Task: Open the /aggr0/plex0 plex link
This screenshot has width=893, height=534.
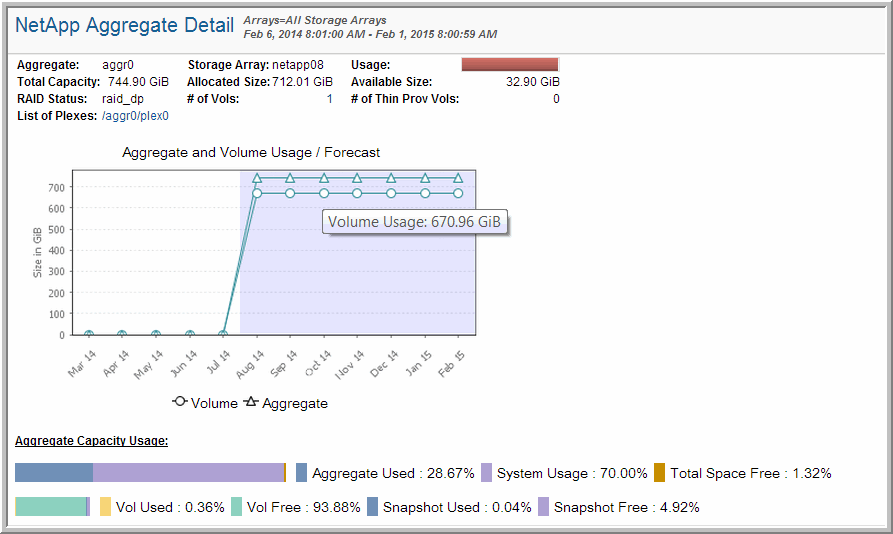Action: [136, 116]
